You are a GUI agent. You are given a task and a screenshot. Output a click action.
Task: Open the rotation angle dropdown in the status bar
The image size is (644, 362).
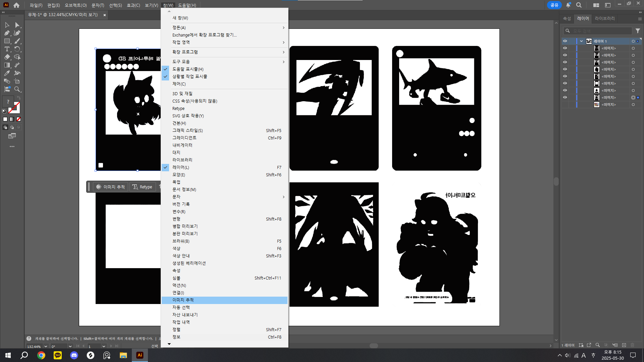click(x=70, y=346)
